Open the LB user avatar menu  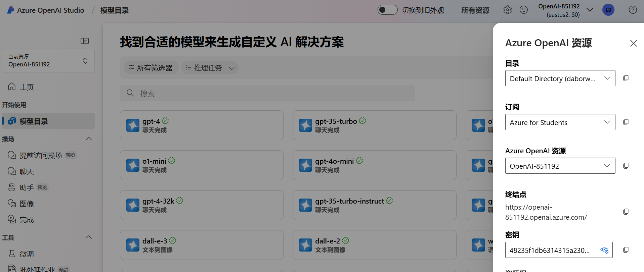608,10
